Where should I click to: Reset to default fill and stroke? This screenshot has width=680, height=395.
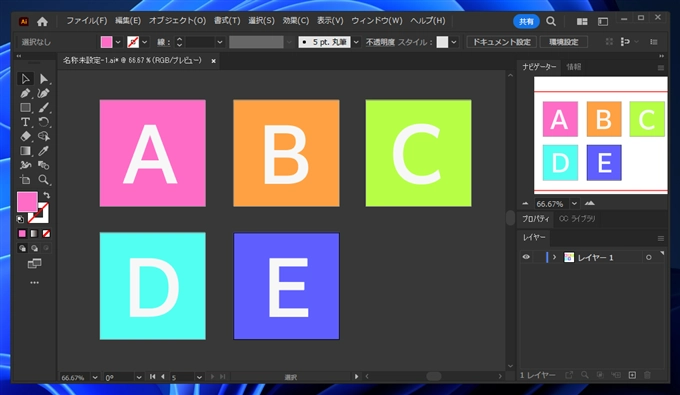click(x=20, y=219)
